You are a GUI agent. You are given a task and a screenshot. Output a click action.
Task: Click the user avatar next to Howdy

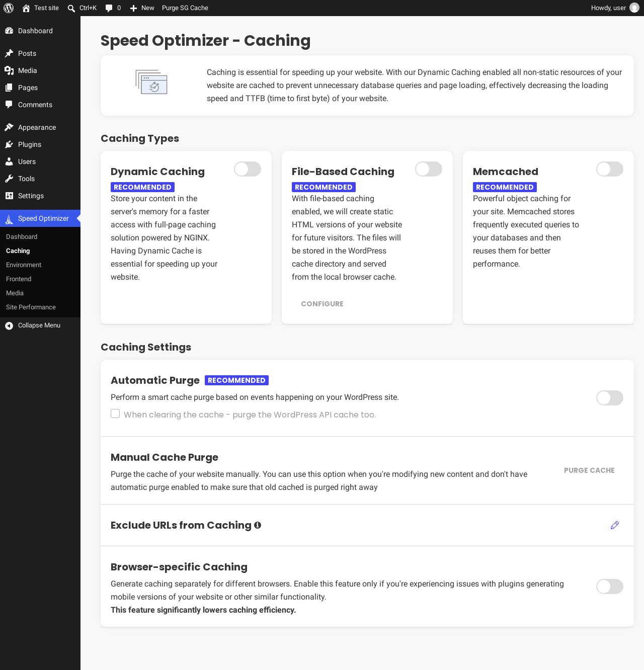tap(634, 8)
